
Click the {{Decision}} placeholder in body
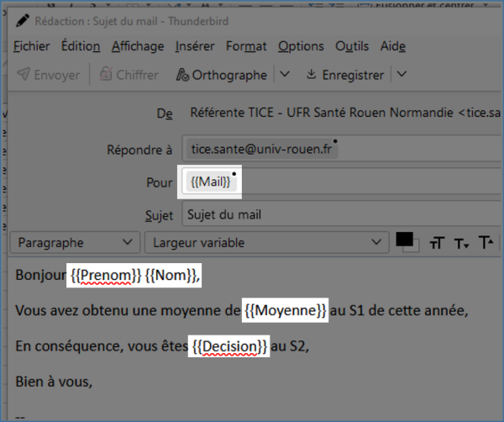coord(229,346)
